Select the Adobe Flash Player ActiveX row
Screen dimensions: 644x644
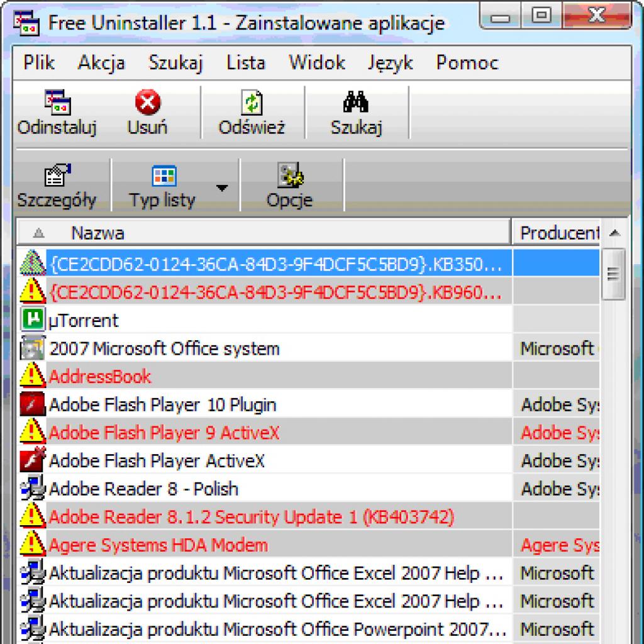click(x=309, y=460)
